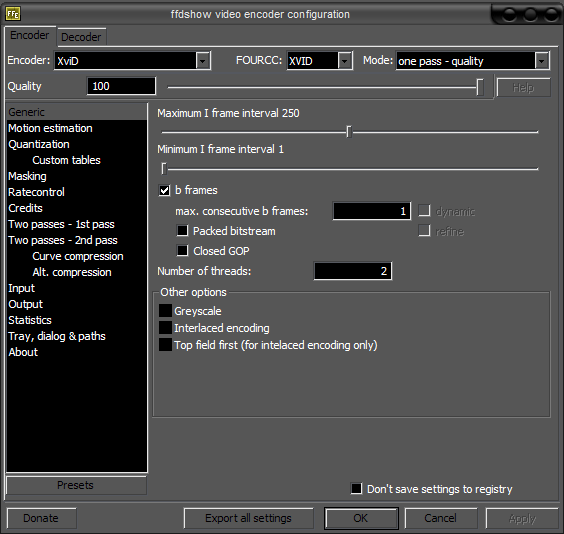Open Curve compression settings
The image size is (564, 534).
pos(77,256)
